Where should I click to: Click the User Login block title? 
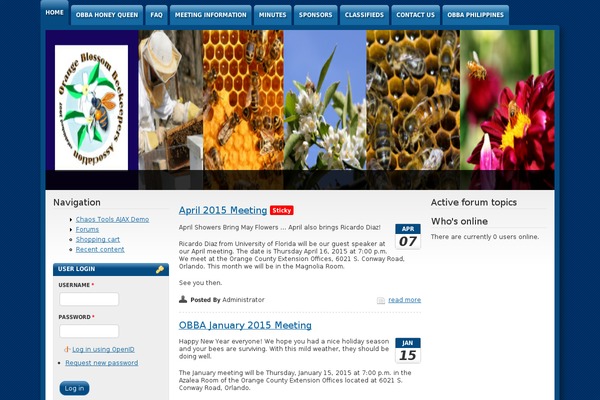coord(77,269)
